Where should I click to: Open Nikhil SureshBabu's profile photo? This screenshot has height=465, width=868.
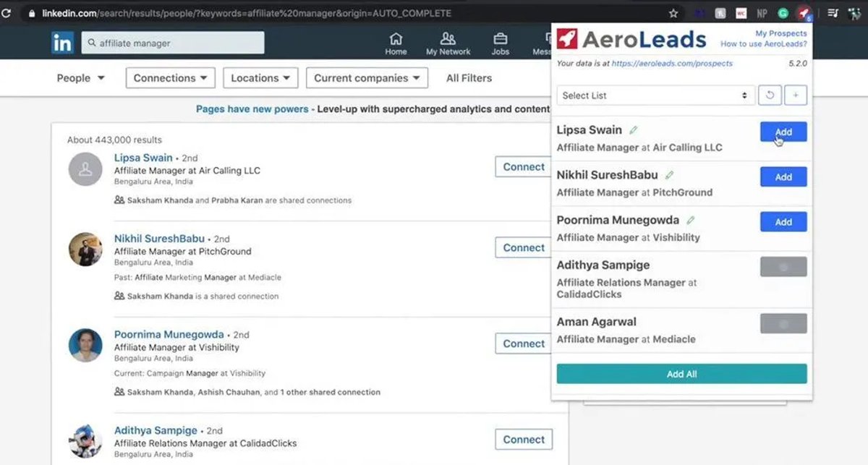[x=85, y=249]
